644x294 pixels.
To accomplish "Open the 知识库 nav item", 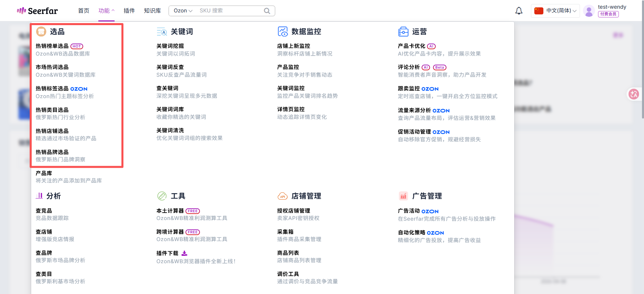I will point(152,11).
